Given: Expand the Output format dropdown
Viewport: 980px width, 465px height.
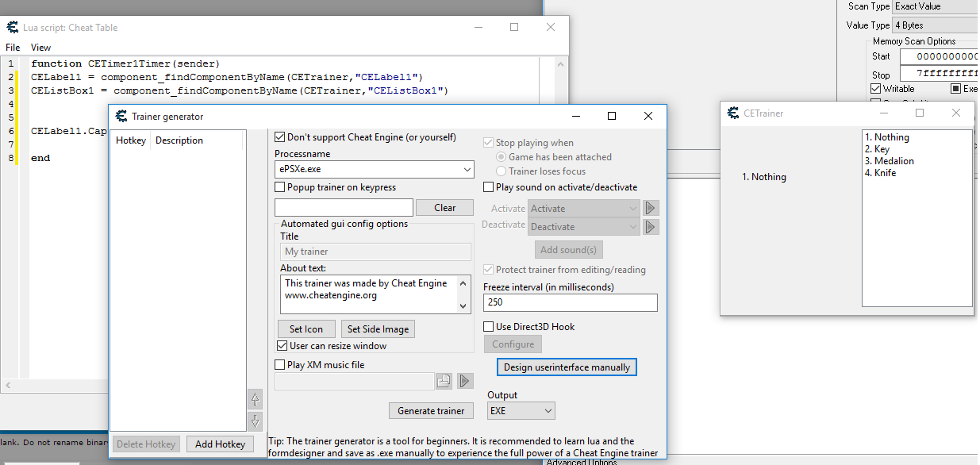Looking at the screenshot, I should point(547,411).
